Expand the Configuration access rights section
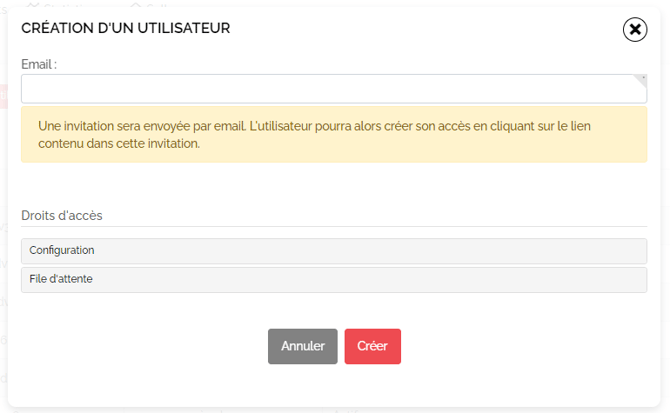 coord(334,251)
